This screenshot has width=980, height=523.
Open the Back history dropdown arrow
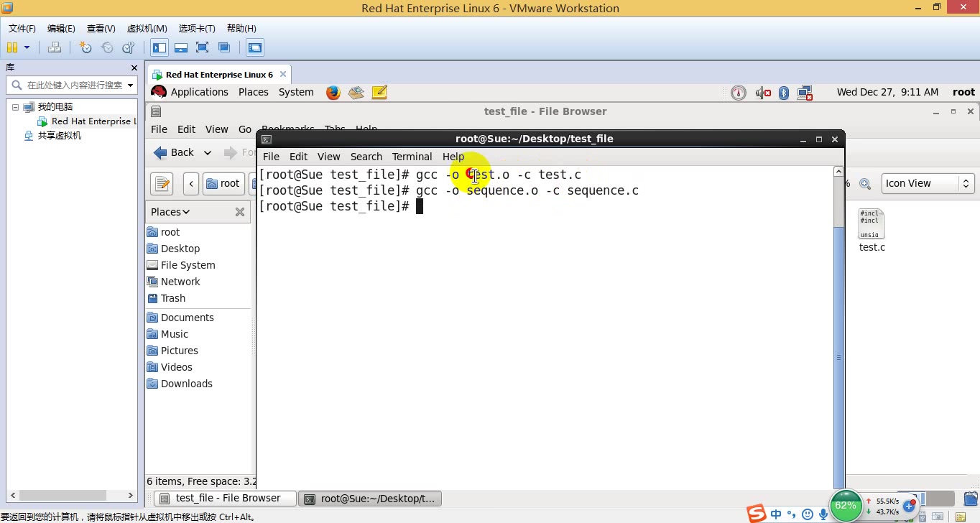pos(208,152)
